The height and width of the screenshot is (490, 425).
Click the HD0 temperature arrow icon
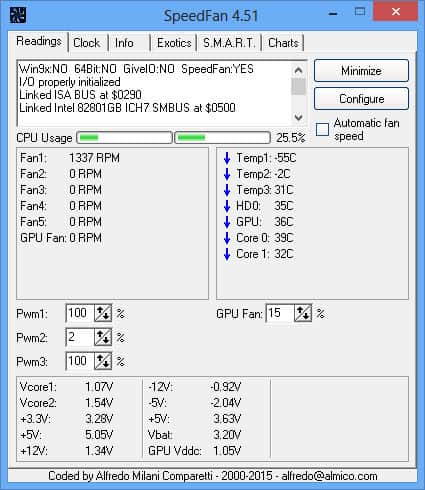pos(227,206)
